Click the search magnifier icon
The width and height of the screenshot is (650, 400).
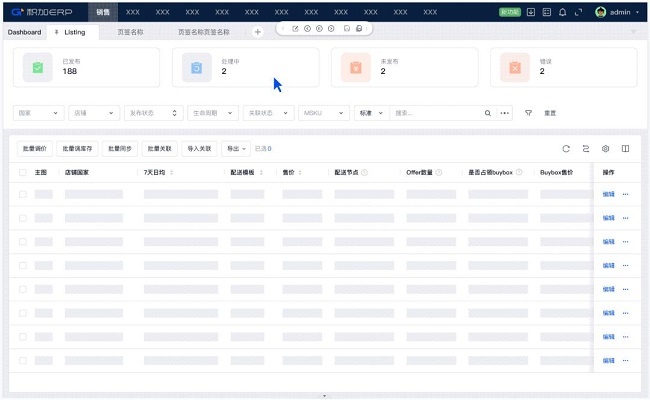tap(488, 113)
